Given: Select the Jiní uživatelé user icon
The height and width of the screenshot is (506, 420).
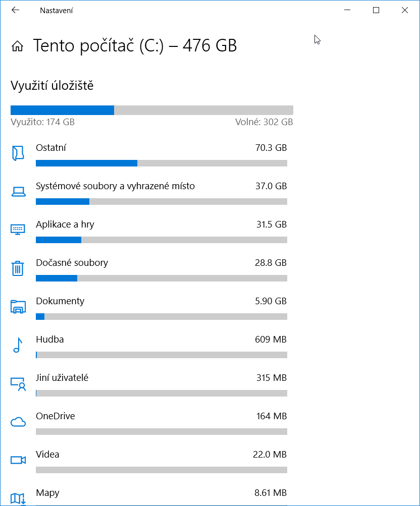Looking at the screenshot, I should [x=18, y=384].
